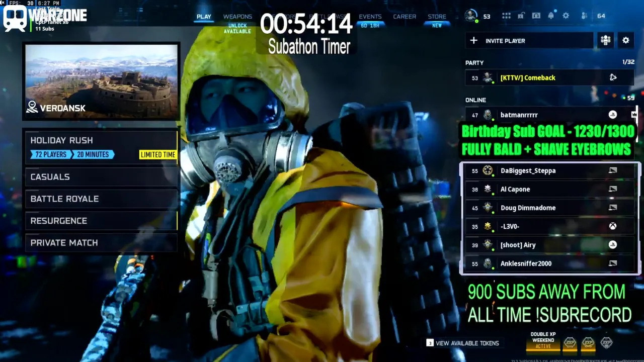Image resolution: width=644 pixels, height=362 pixels.
Task: Select online friend batmanrrrrr
Action: point(549,115)
